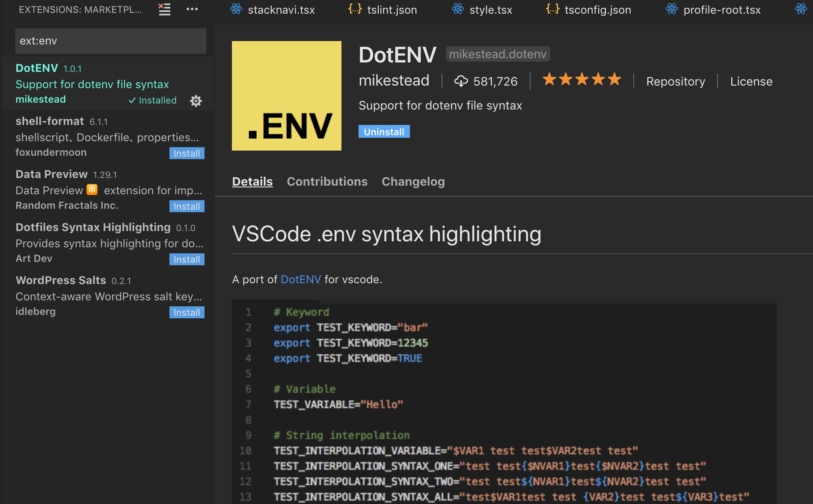Install the Data Preview extension
The width and height of the screenshot is (813, 504).
coord(187,206)
